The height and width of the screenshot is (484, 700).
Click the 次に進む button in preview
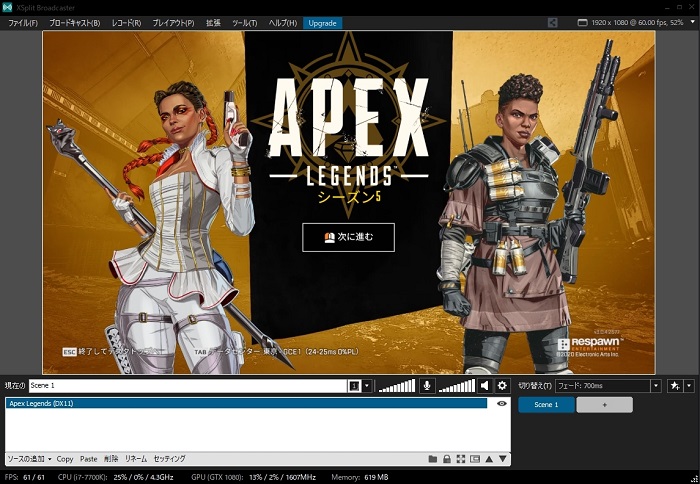click(x=348, y=237)
